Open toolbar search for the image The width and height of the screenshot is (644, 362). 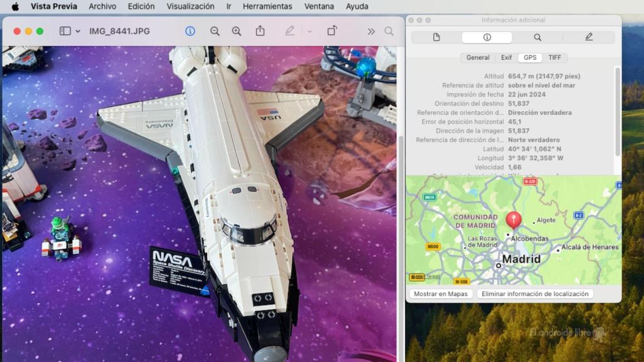[x=389, y=30]
